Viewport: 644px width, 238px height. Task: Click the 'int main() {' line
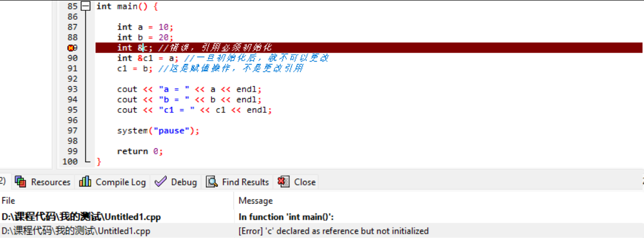[x=127, y=6]
